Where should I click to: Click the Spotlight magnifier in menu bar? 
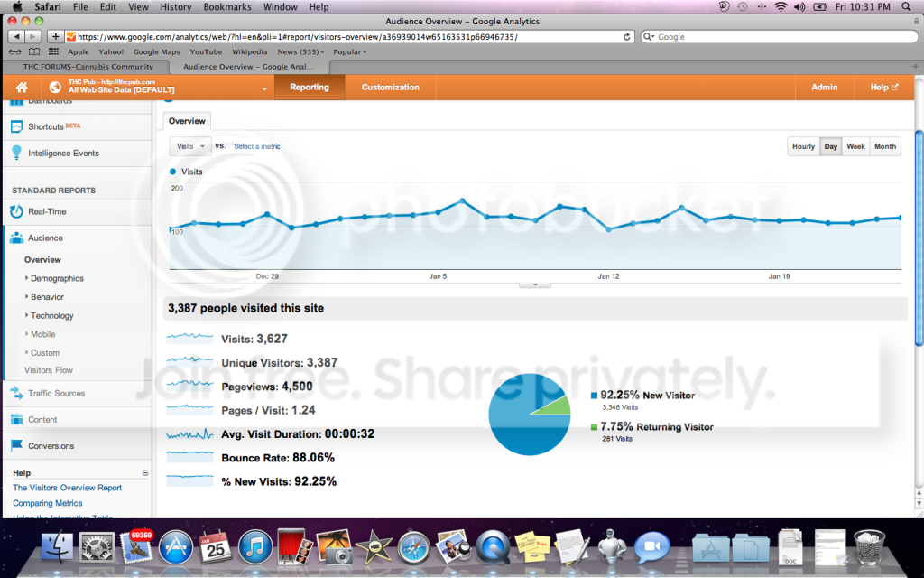(906, 7)
